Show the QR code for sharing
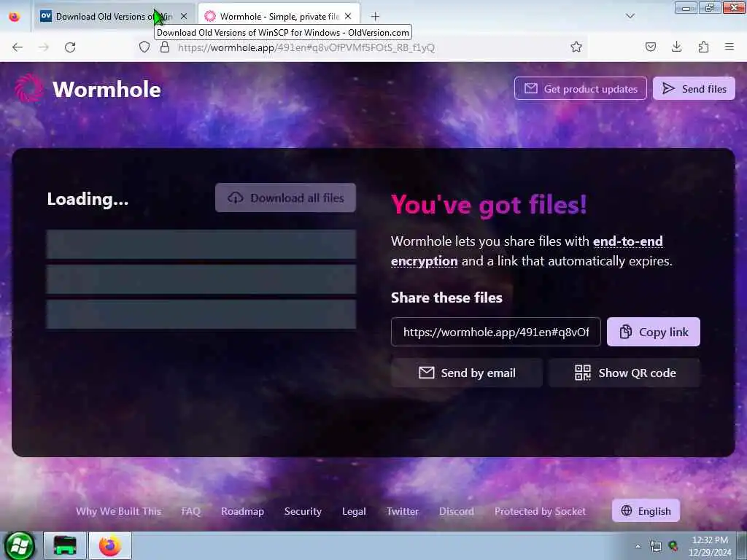 point(624,373)
